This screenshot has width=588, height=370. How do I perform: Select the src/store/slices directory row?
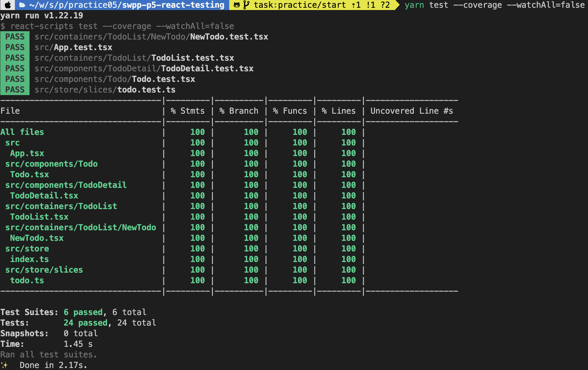click(x=44, y=270)
